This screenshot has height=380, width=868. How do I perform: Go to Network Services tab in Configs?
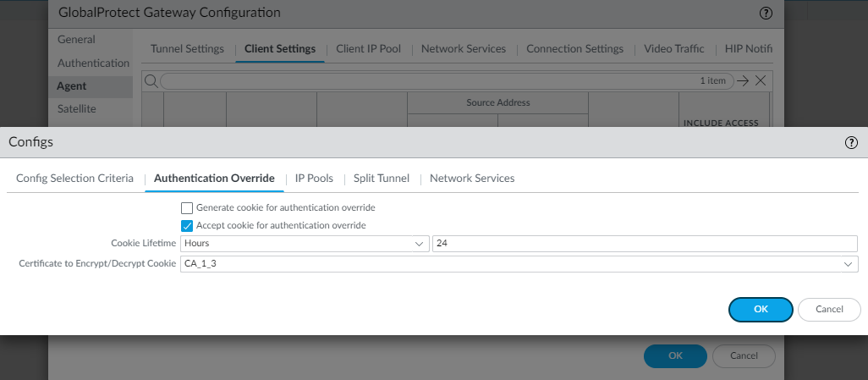tap(472, 179)
